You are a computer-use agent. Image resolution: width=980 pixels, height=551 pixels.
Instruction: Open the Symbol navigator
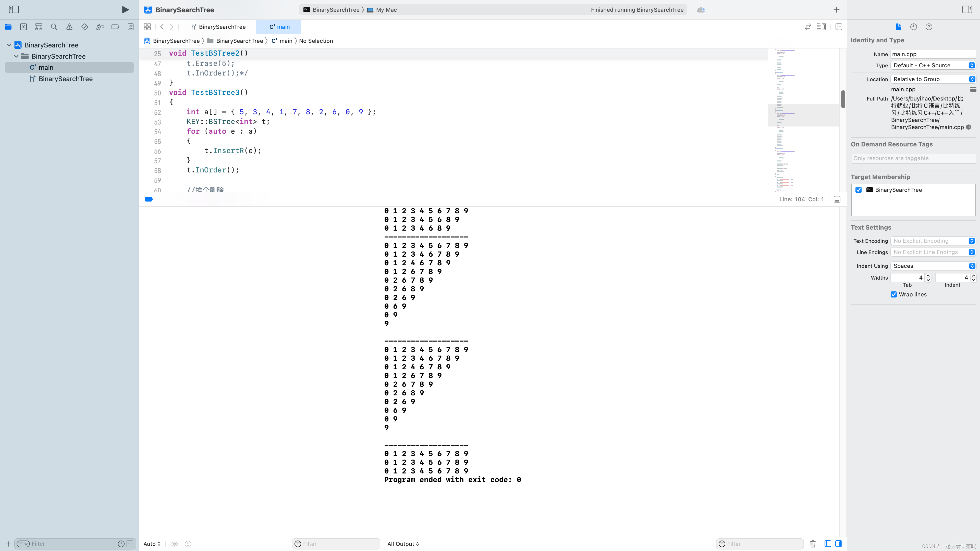(x=39, y=27)
